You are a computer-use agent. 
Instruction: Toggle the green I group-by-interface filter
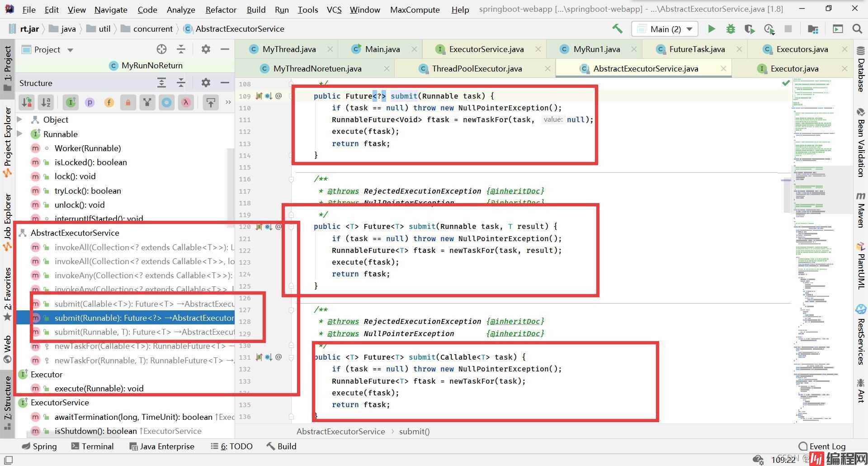[71, 102]
